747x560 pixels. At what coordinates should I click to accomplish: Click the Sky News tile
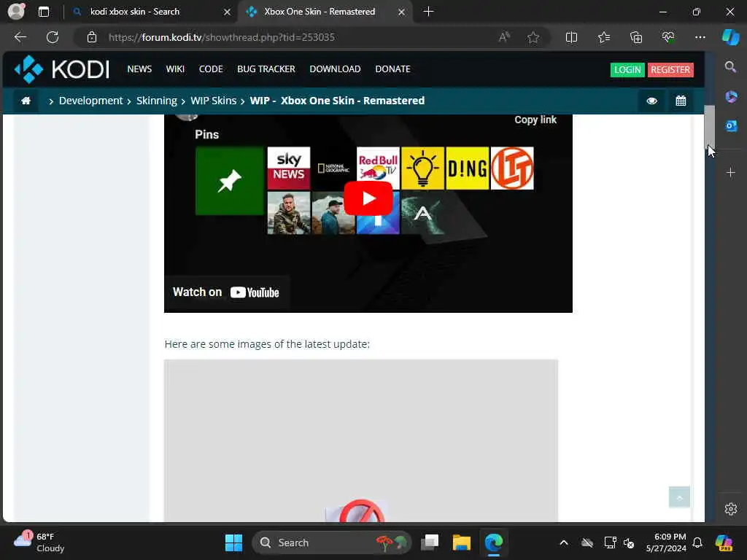(289, 168)
